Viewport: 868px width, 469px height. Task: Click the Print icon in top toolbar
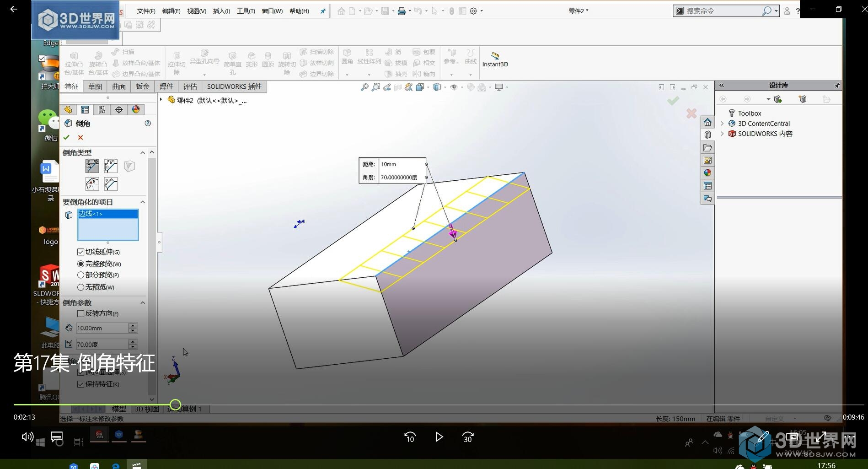point(402,11)
